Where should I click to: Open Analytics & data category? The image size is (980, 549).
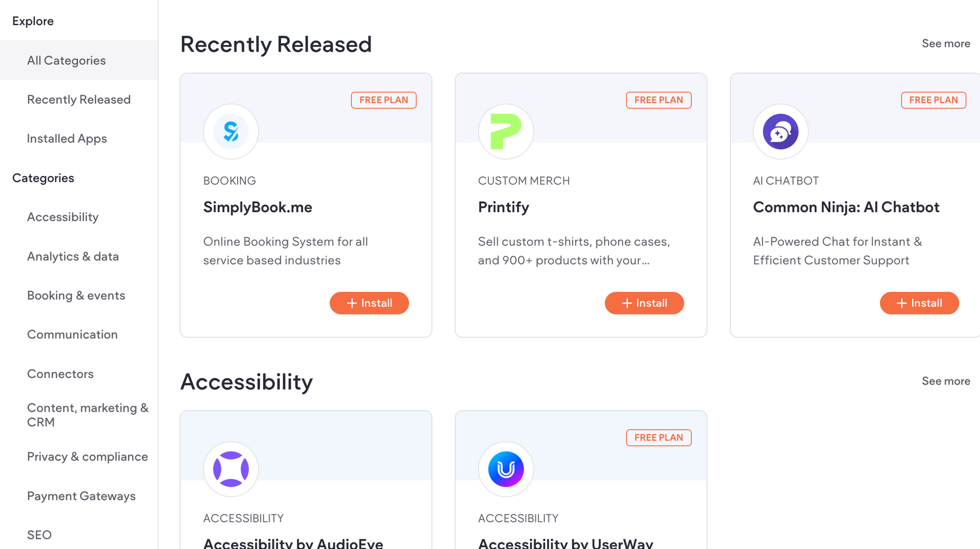73,256
